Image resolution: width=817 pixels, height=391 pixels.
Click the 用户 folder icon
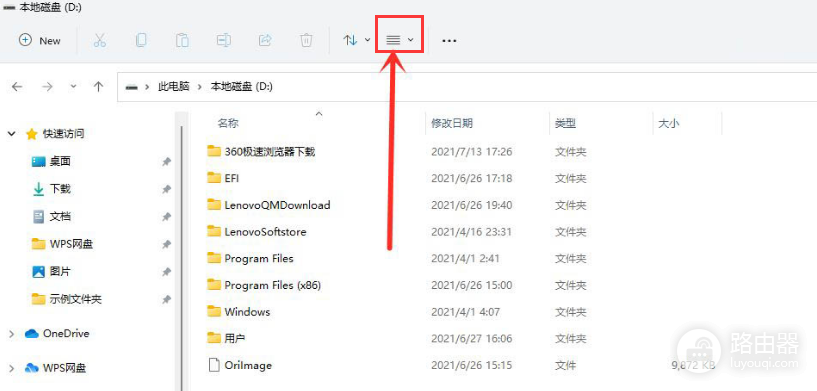click(x=214, y=338)
